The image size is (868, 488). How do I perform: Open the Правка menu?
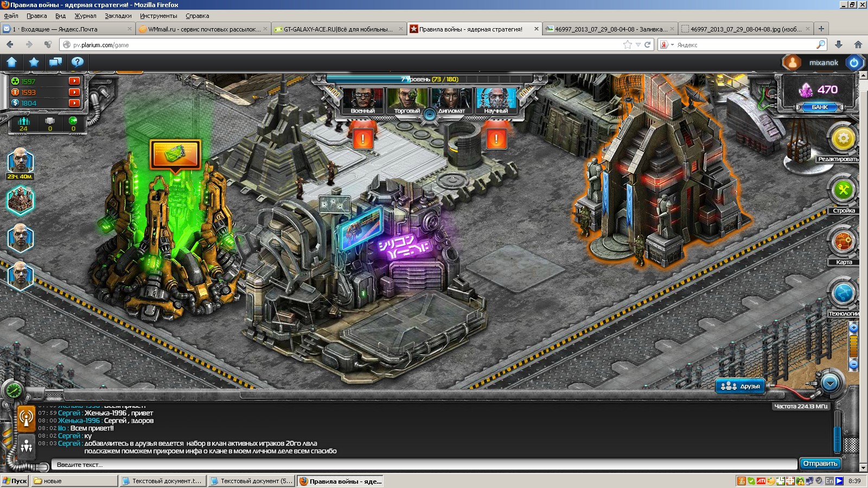pyautogui.click(x=36, y=16)
